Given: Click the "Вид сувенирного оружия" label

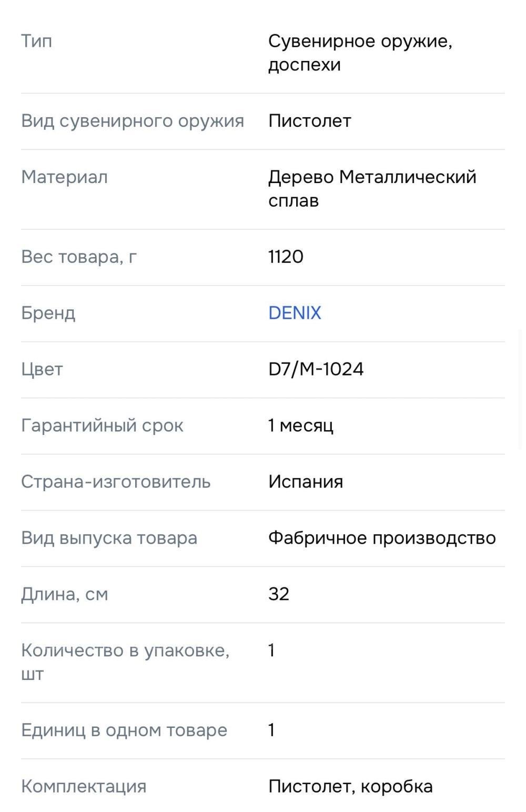Looking at the screenshot, I should [x=133, y=121].
